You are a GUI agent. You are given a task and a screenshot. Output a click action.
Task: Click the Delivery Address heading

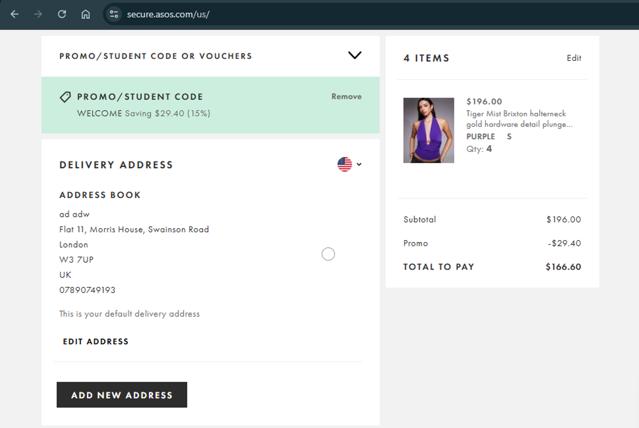pyautogui.click(x=116, y=165)
